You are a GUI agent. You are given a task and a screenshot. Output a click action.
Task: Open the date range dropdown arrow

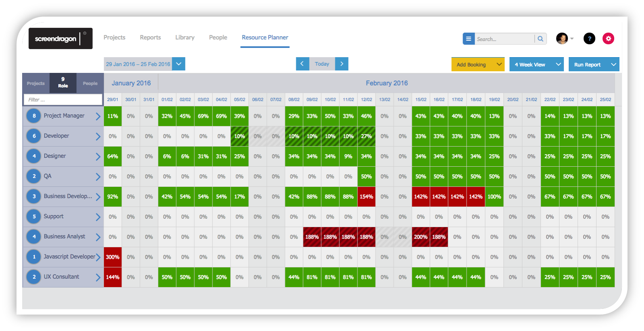click(179, 64)
